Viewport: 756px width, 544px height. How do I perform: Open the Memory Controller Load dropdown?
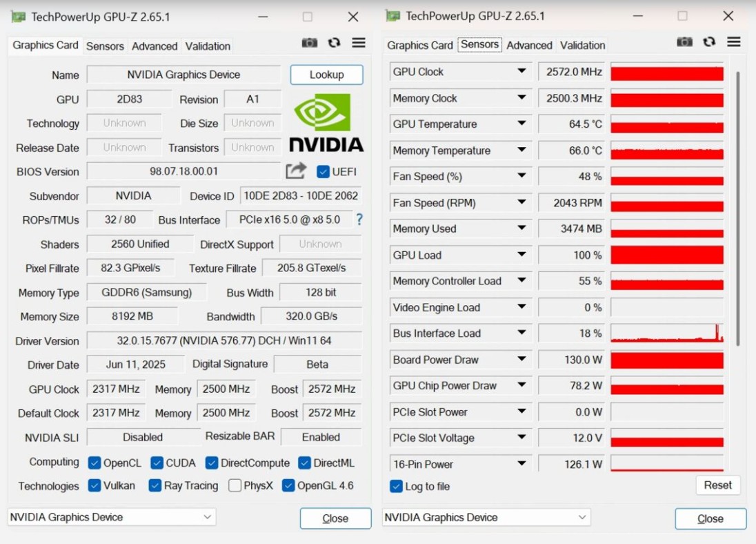tap(521, 280)
